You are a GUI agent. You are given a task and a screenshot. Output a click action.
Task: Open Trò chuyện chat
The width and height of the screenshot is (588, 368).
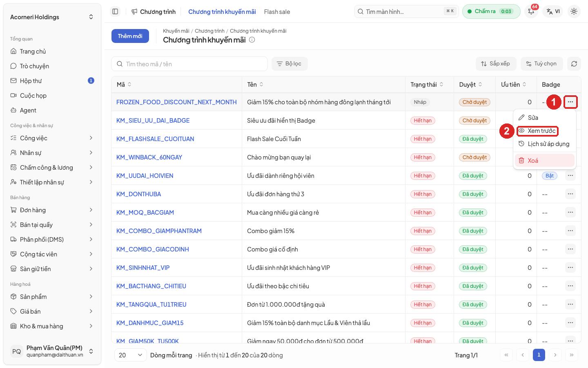[x=52, y=66]
